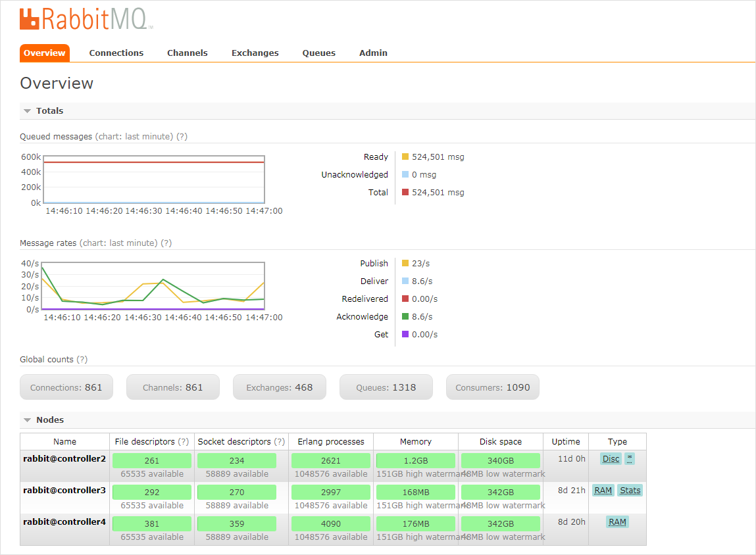Click the Stats tag for controller3

tap(630, 491)
